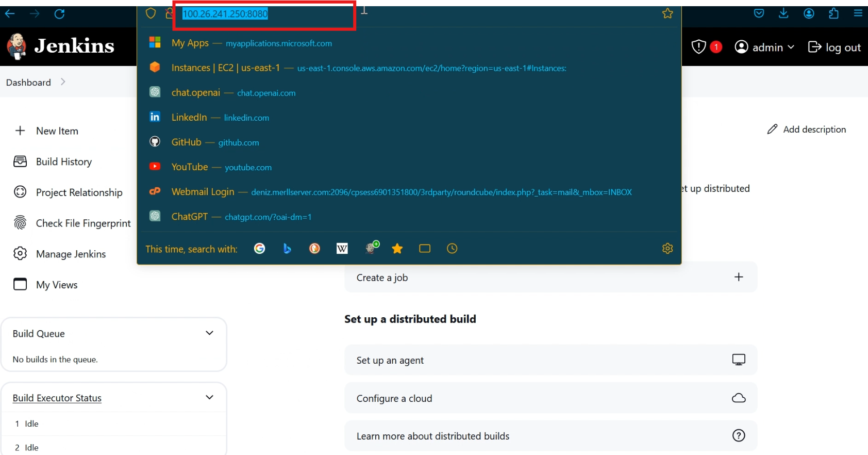The image size is (868, 455).
Task: Click the shield tracking protection icon
Action: pos(151,13)
